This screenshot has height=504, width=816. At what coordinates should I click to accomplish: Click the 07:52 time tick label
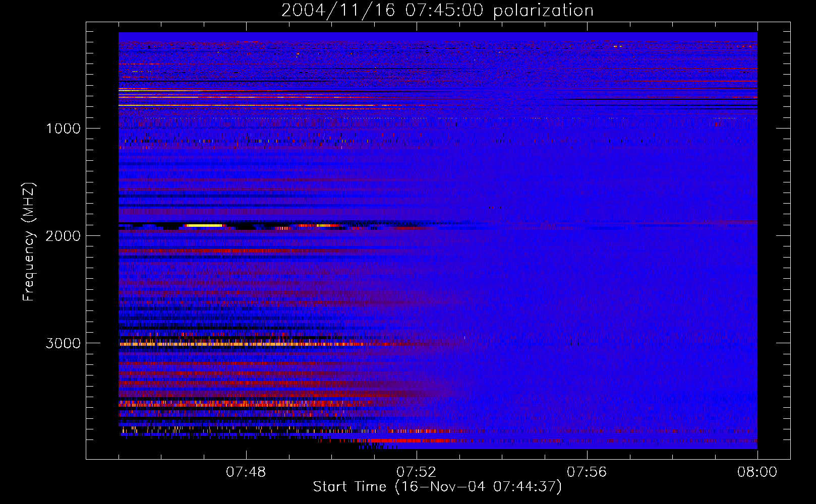[x=416, y=472]
